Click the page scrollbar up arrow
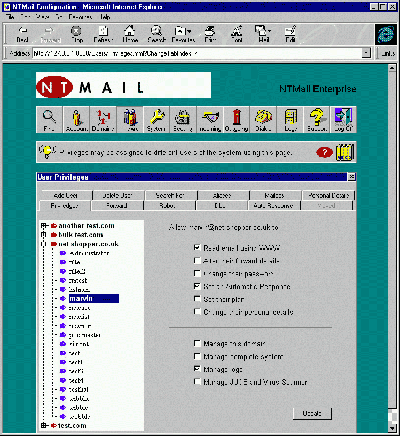This screenshot has width=400, height=436. tap(392, 68)
